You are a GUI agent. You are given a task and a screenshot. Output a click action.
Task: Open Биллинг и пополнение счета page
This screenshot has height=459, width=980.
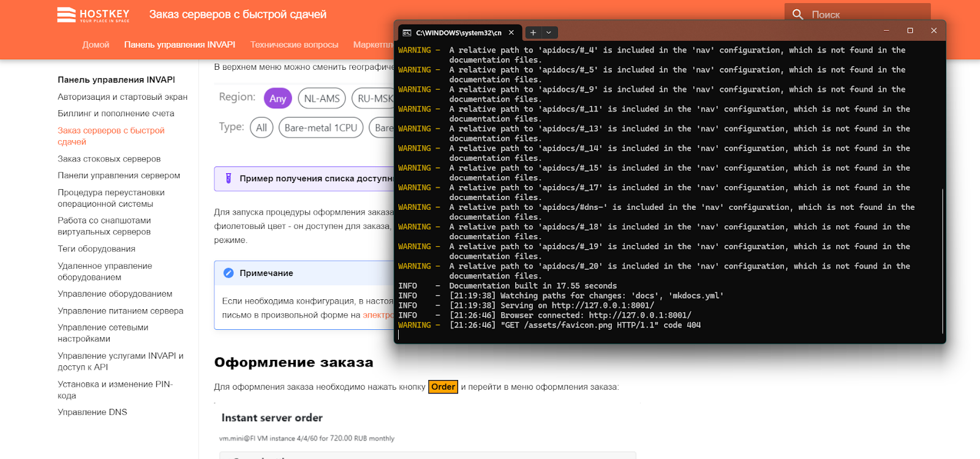click(116, 113)
